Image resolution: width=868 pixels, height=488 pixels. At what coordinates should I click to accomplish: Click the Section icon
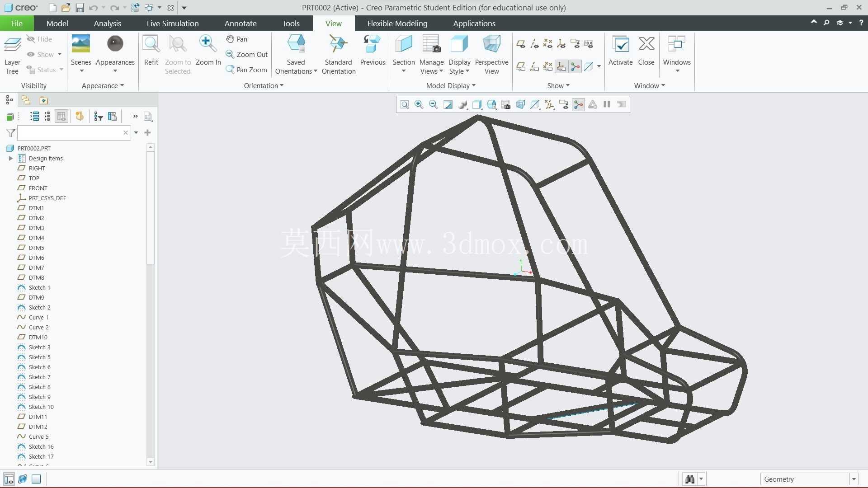(404, 44)
